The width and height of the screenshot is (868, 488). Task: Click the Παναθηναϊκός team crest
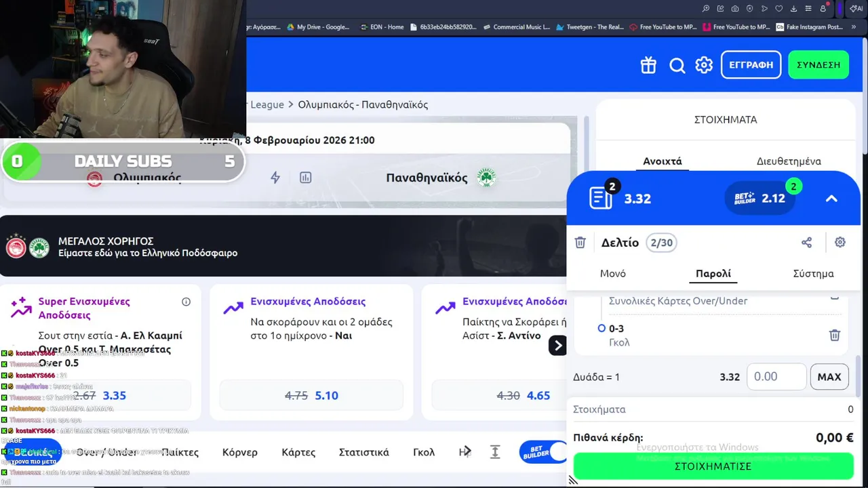click(x=486, y=178)
